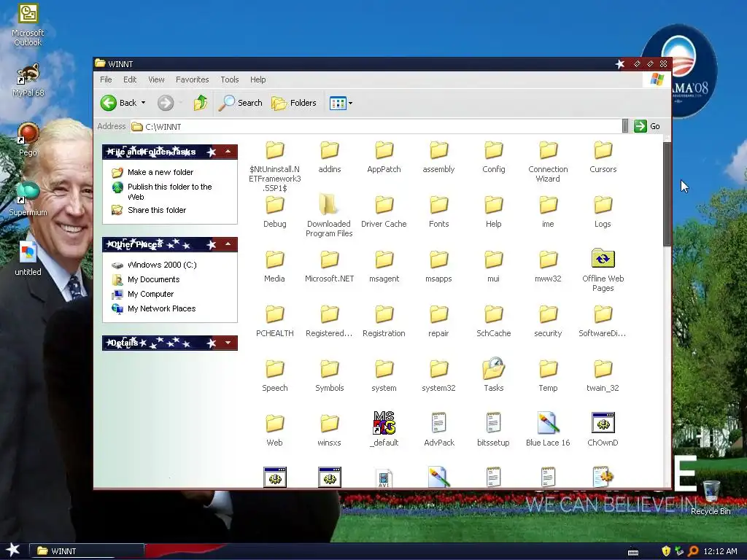
Task: Open the Tasks scheduled folder
Action: (494, 375)
